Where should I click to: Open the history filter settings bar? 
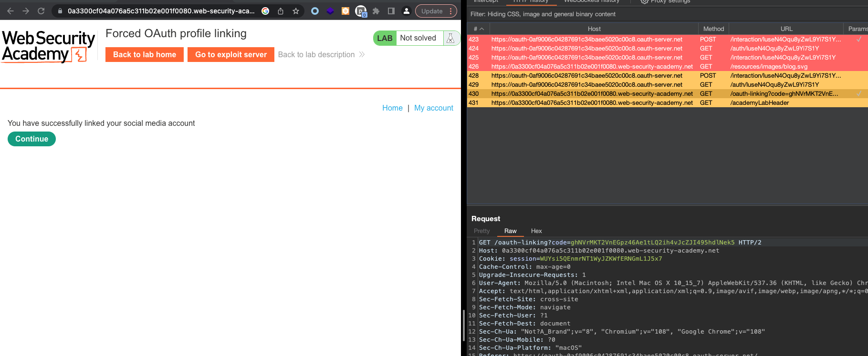(543, 14)
